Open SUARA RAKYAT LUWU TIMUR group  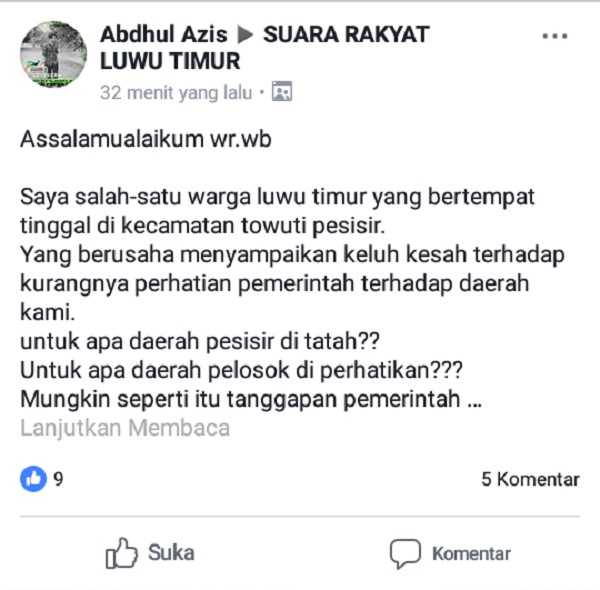265,48
